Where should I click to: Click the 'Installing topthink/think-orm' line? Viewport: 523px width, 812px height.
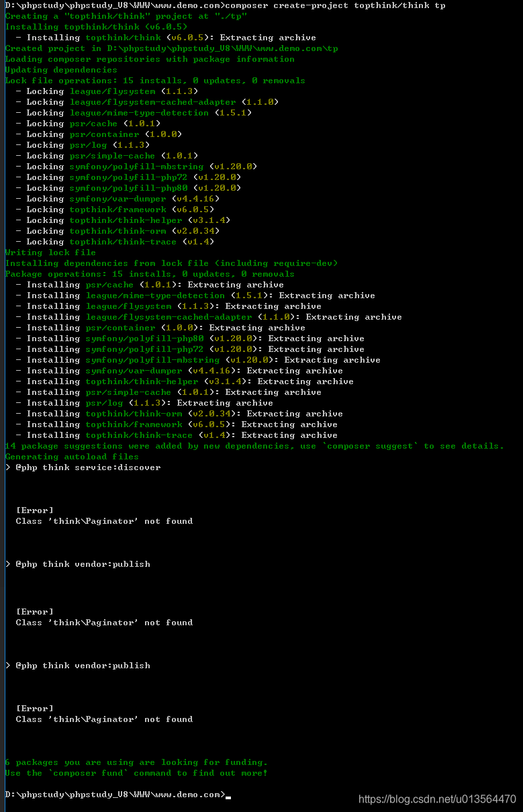pyautogui.click(x=179, y=414)
